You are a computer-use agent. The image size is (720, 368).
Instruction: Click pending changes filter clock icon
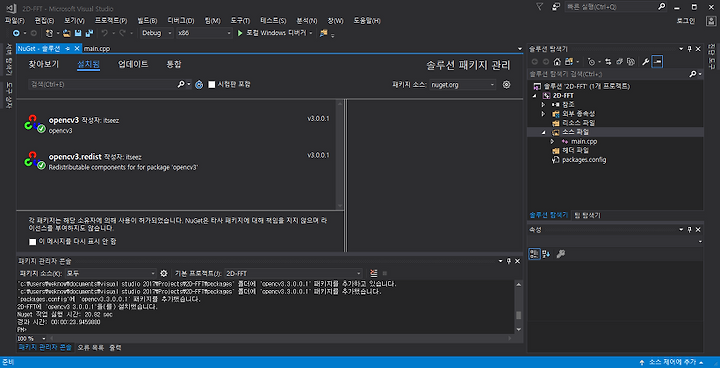coord(591,62)
